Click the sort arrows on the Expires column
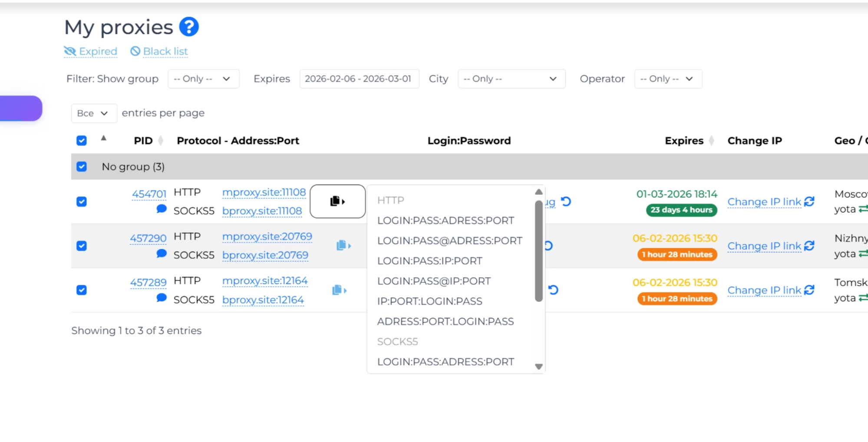 point(711,141)
